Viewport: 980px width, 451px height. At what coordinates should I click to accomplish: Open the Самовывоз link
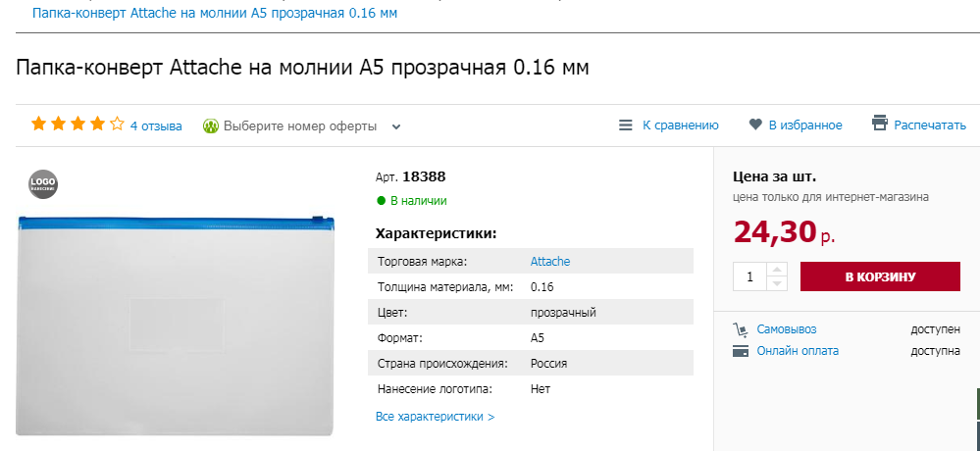(786, 329)
